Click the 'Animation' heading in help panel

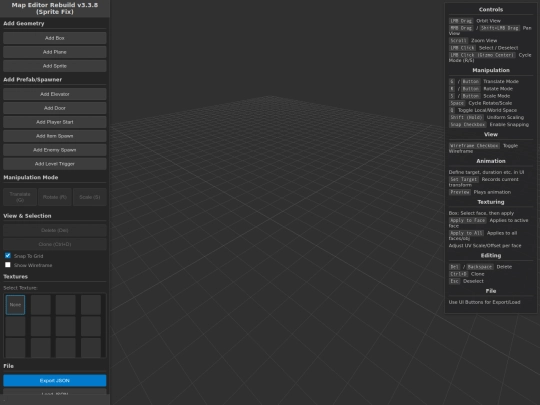point(491,161)
